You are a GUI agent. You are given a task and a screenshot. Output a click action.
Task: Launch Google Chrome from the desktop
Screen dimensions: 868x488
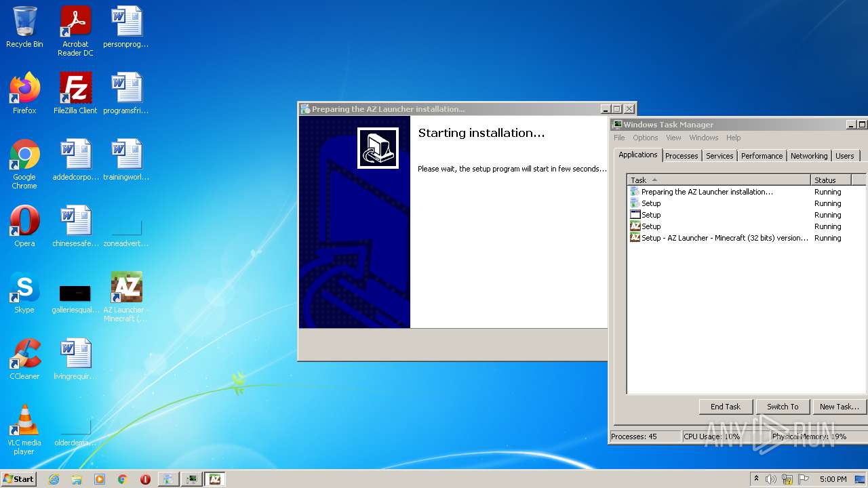point(24,164)
